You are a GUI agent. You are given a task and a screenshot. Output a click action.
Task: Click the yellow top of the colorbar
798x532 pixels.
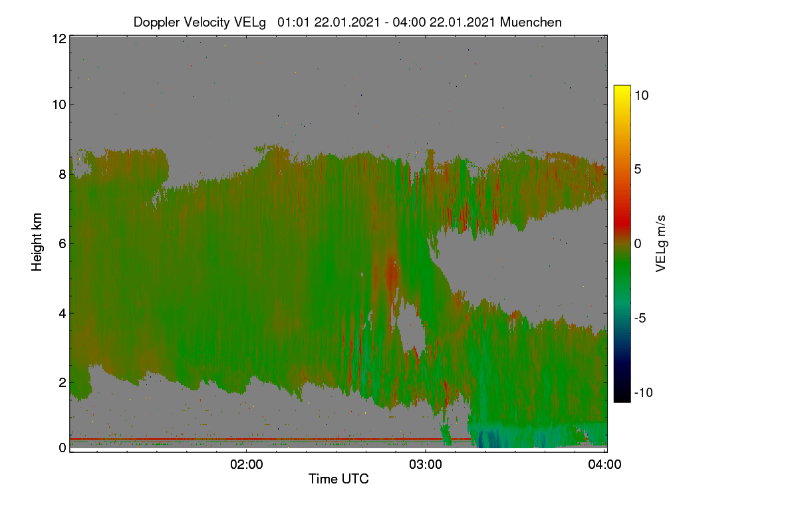click(x=622, y=91)
